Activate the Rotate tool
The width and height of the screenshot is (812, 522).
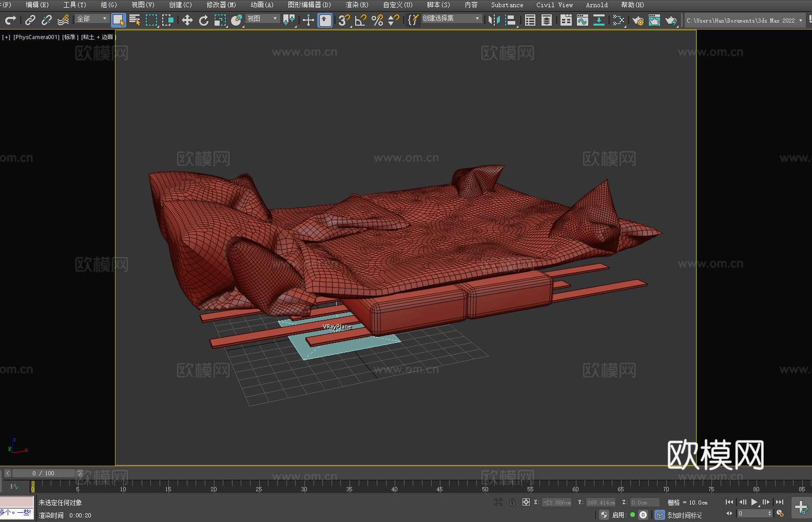tap(204, 20)
